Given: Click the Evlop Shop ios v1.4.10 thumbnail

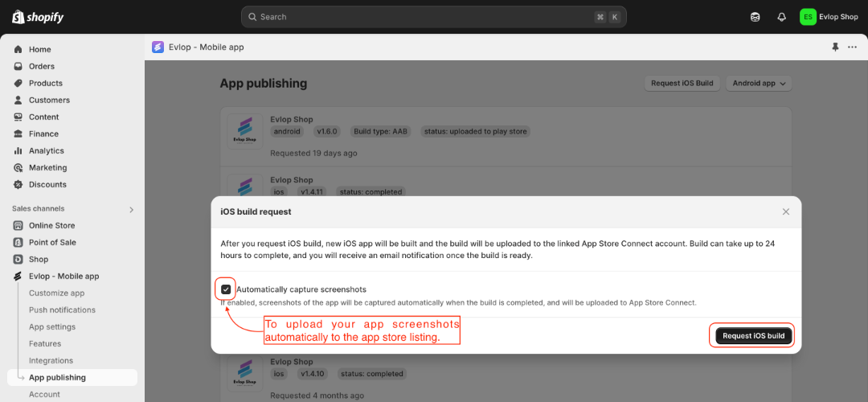Looking at the screenshot, I should [245, 375].
